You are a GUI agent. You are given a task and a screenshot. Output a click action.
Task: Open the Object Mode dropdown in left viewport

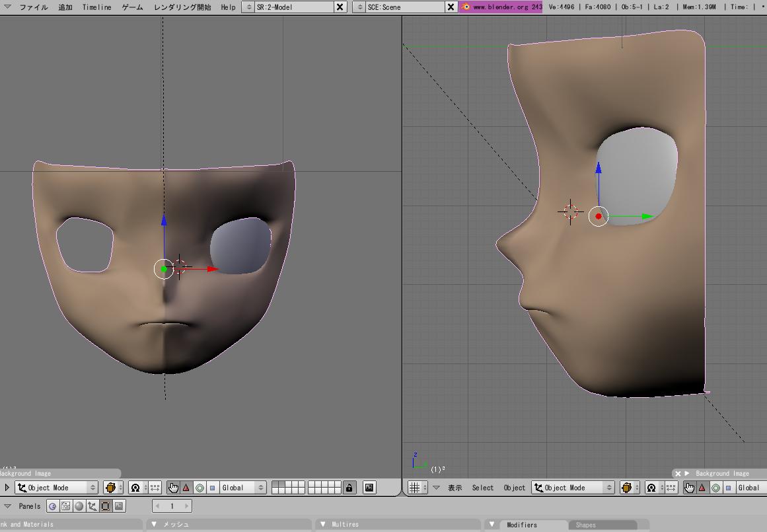point(57,488)
